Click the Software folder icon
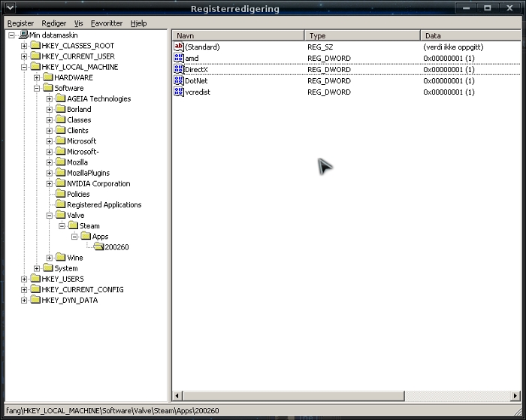 (x=48, y=88)
